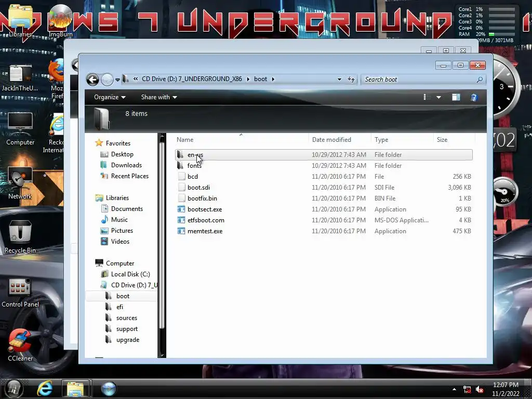The image size is (532, 399).
Task: Click the muted volume tray icon
Action: [480, 390]
